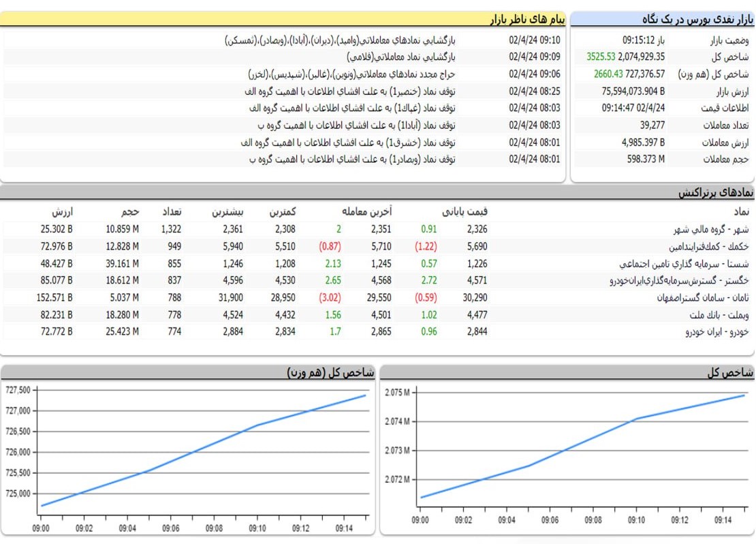Click the 727,500 axis label
This screenshot has width=756, height=544.
(18, 390)
